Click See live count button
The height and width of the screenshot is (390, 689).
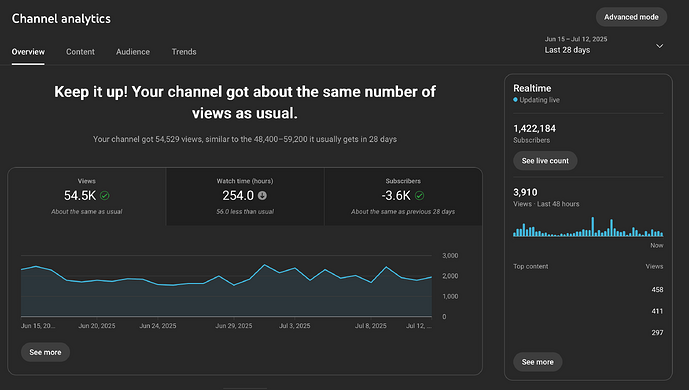(545, 161)
